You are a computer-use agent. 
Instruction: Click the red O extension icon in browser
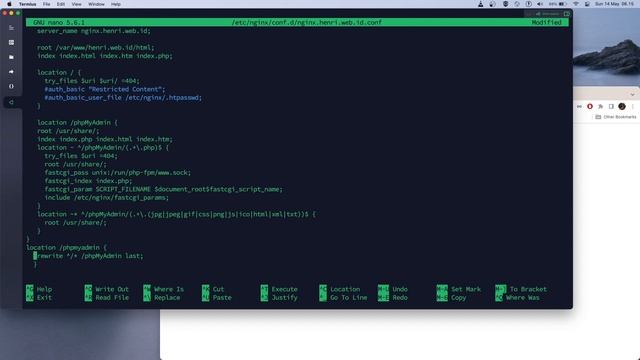coord(590,107)
